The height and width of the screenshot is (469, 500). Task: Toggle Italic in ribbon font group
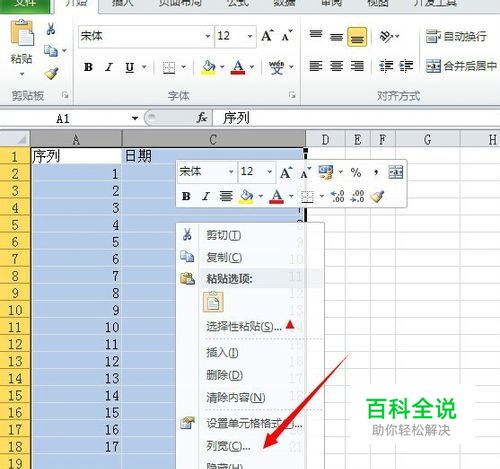click(109, 67)
